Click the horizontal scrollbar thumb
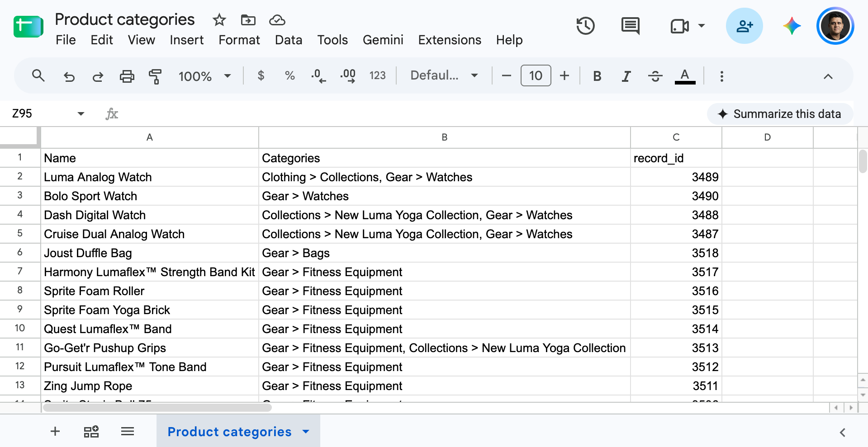The image size is (868, 447). 157,408
